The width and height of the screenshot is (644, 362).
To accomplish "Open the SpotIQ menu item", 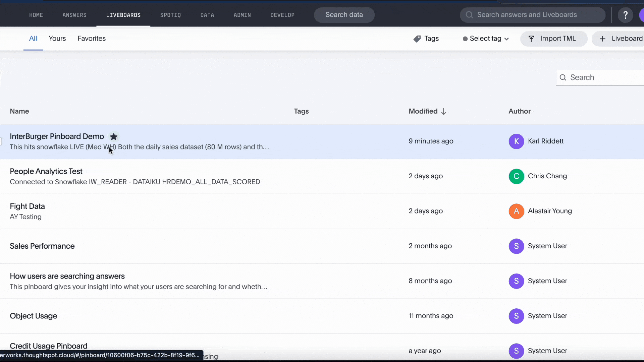I will 170,15.
